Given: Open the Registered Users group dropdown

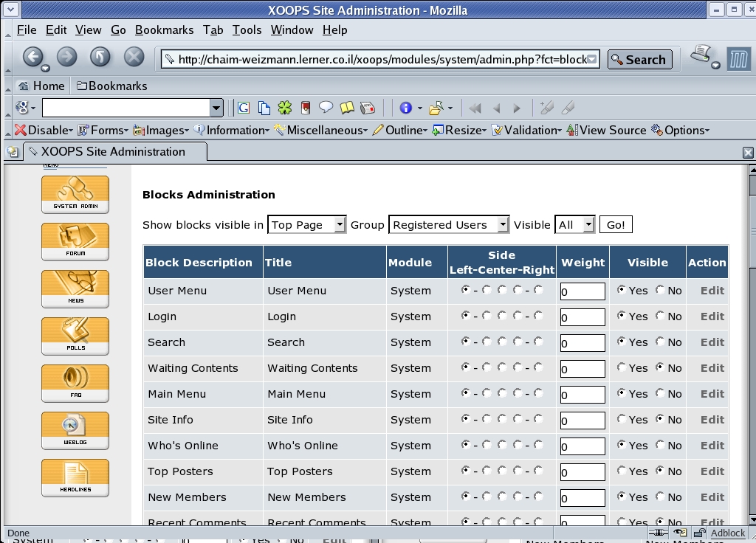Looking at the screenshot, I should tap(449, 225).
